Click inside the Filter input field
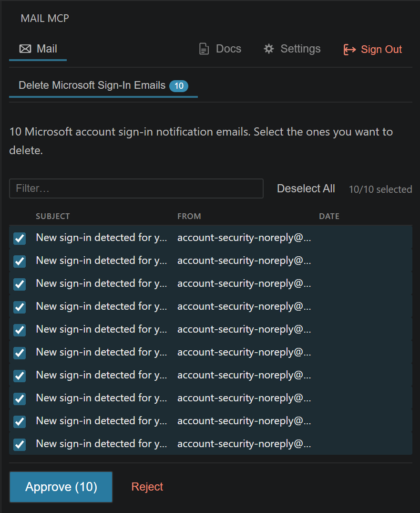This screenshot has width=420, height=513. (x=136, y=188)
